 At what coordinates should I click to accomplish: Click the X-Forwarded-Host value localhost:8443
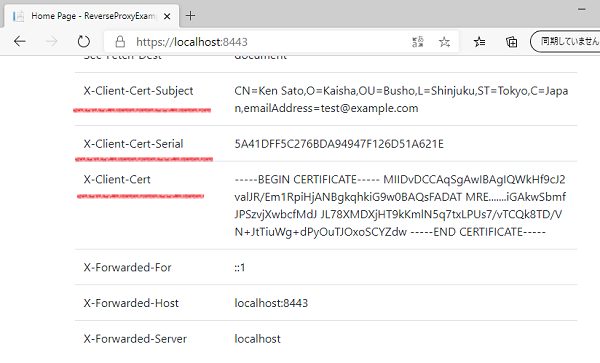[271, 303]
